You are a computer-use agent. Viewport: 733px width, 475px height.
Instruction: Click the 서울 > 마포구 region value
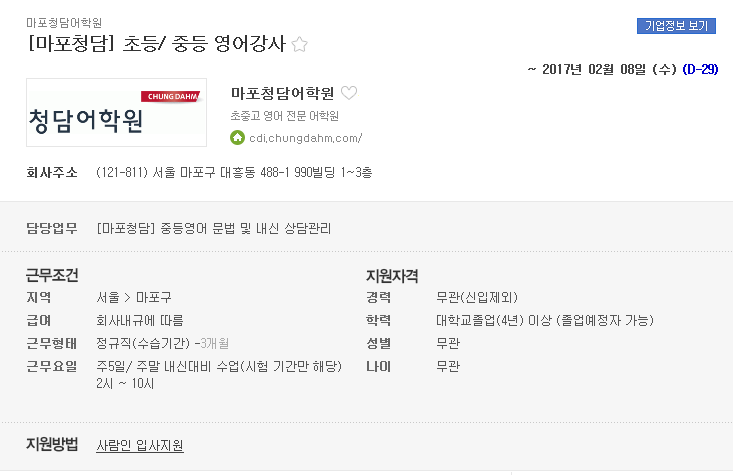pyautogui.click(x=134, y=297)
